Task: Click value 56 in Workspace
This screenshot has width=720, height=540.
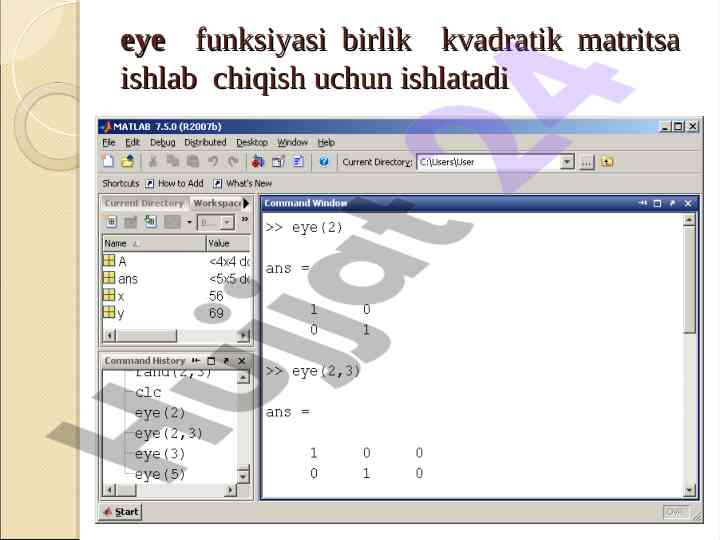Action: click(x=216, y=296)
